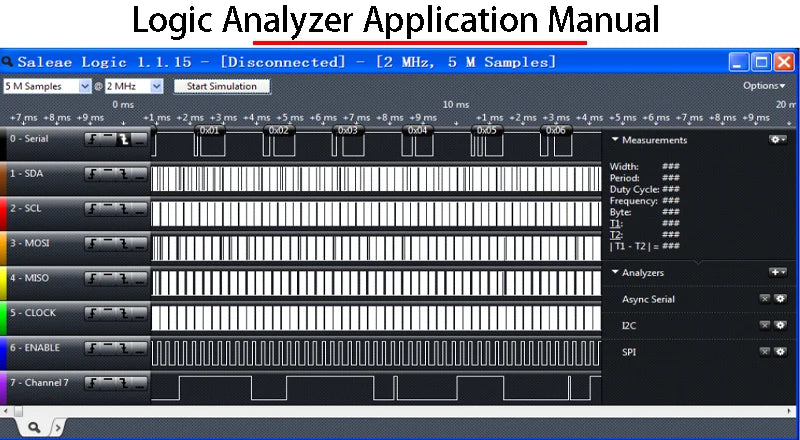The width and height of the screenshot is (800, 440).
Task: Open the Options menu
Action: (764, 86)
